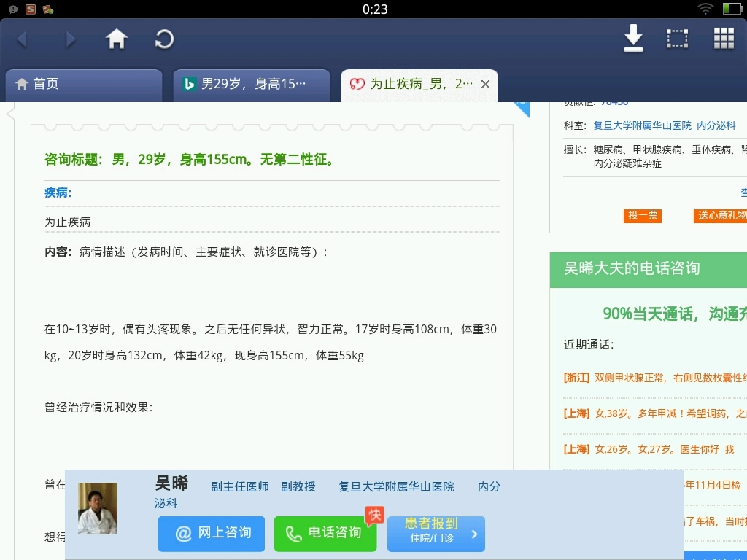Click the 近期通话 label
The width and height of the screenshot is (747, 560).
pyautogui.click(x=589, y=344)
